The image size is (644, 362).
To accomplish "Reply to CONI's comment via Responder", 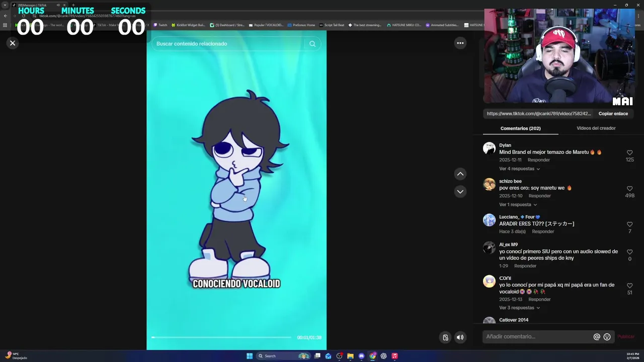I will [x=539, y=299].
